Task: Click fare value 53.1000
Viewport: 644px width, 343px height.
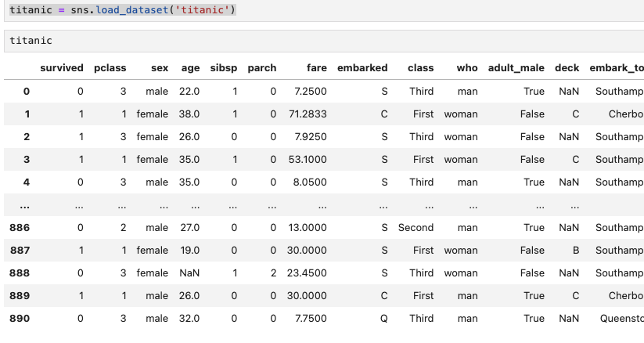Action: tap(308, 159)
